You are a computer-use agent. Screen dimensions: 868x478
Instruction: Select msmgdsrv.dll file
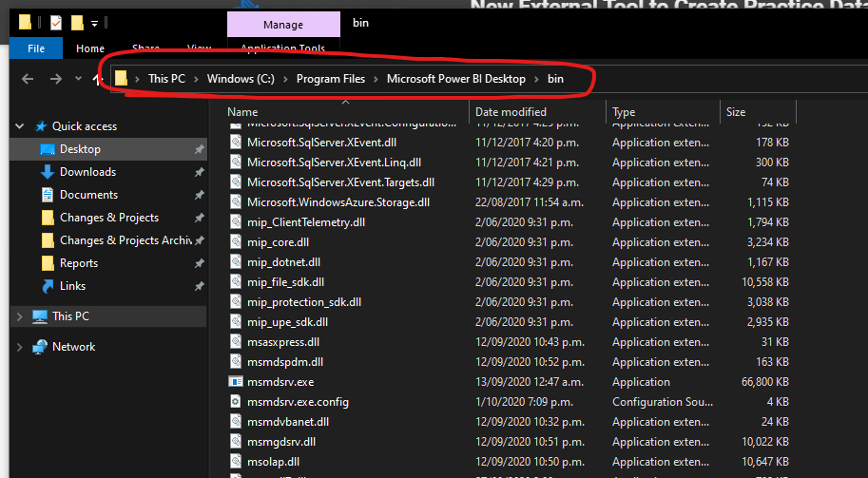click(x=281, y=442)
